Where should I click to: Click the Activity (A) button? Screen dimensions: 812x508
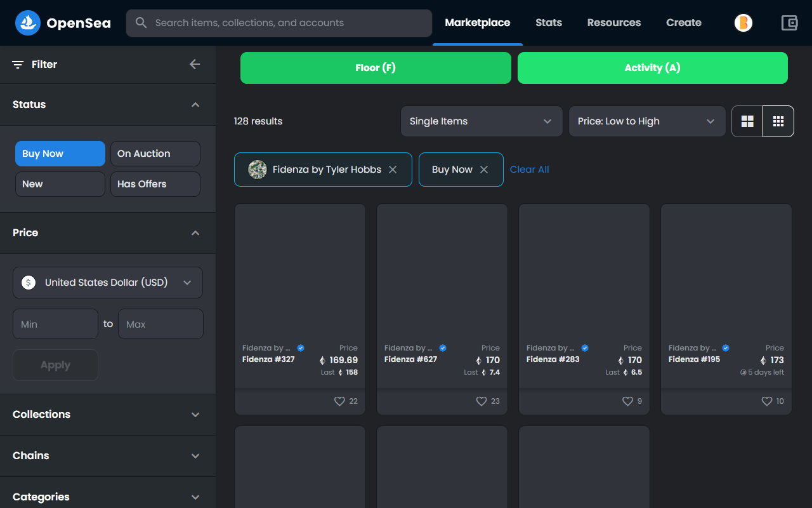pos(653,68)
